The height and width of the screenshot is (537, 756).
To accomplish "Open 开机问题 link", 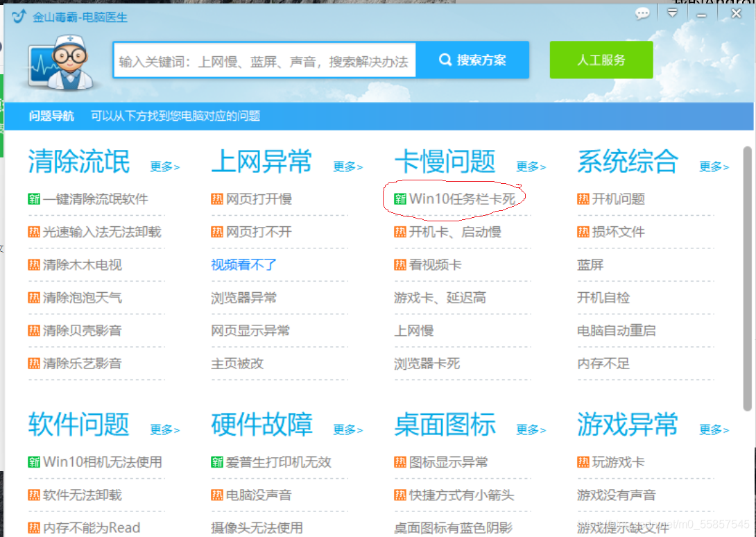I will (x=618, y=199).
